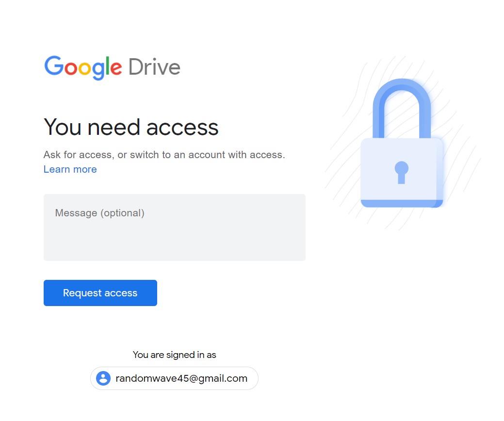Click the keyhole on the padlock
This screenshot has width=504, height=421.
(402, 172)
